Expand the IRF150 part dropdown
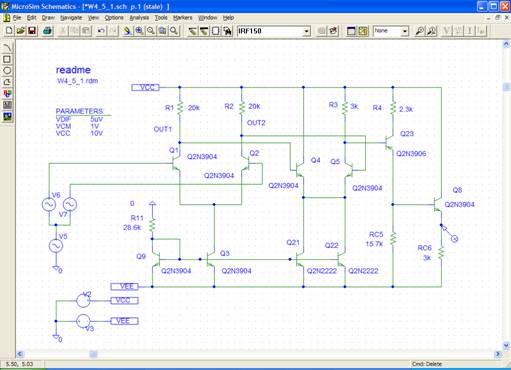This screenshot has height=370, width=511. (x=306, y=31)
